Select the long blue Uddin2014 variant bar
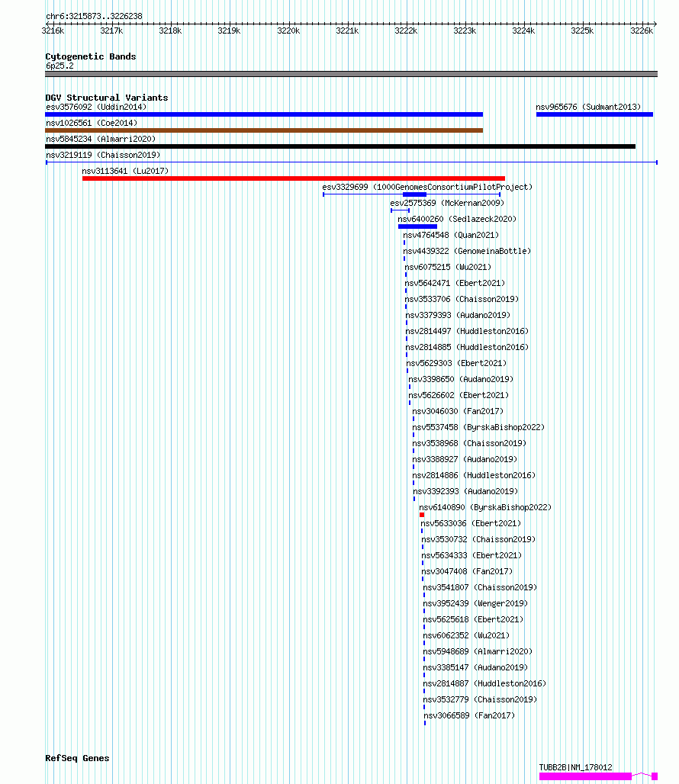 tap(264, 114)
